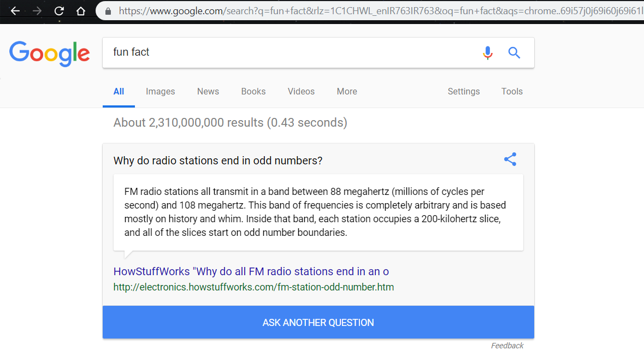Click the padlock site security icon
Screen dimensions: 644x362
pyautogui.click(x=108, y=11)
